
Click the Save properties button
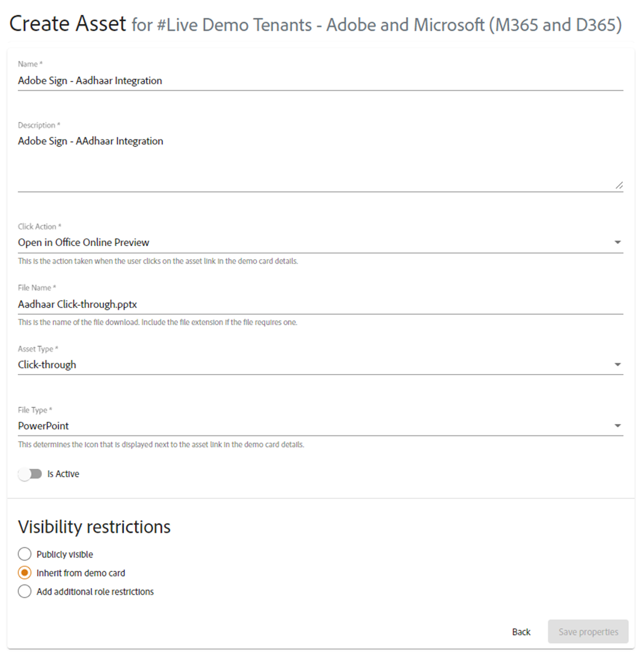(x=588, y=632)
